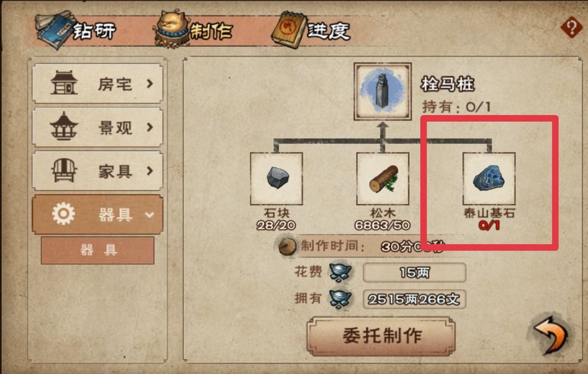The image size is (588, 374).
Task: Click the blue book 钻研 icon
Action: [54, 30]
